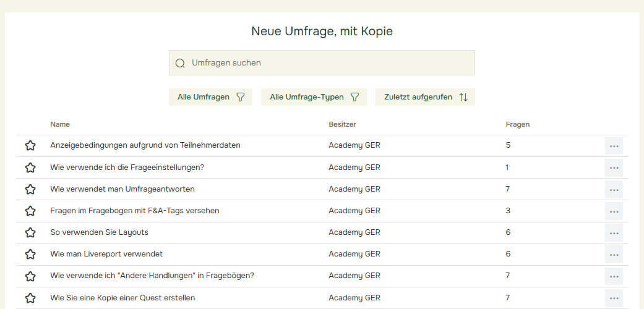
Task: Star 'Wie verwende ich die Frageeinstellungen?' survey
Action: [x=30, y=167]
